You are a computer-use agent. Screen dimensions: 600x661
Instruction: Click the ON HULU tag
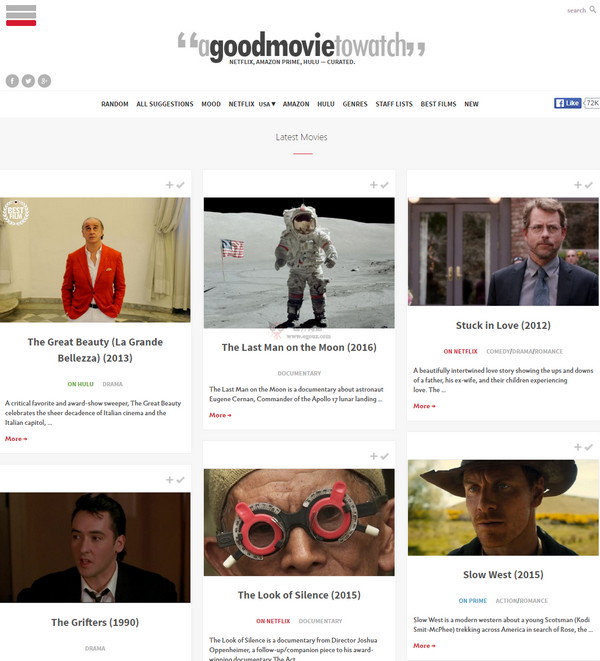click(81, 384)
